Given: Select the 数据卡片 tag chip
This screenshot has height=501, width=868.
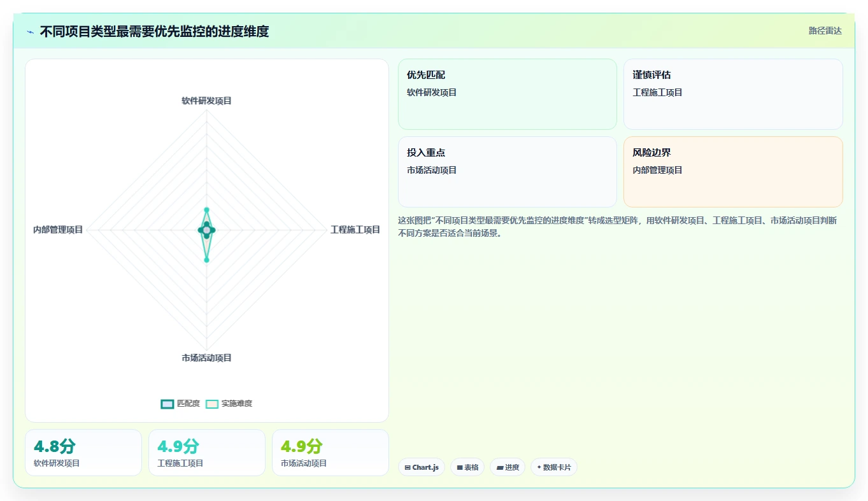Looking at the screenshot, I should pos(554,467).
